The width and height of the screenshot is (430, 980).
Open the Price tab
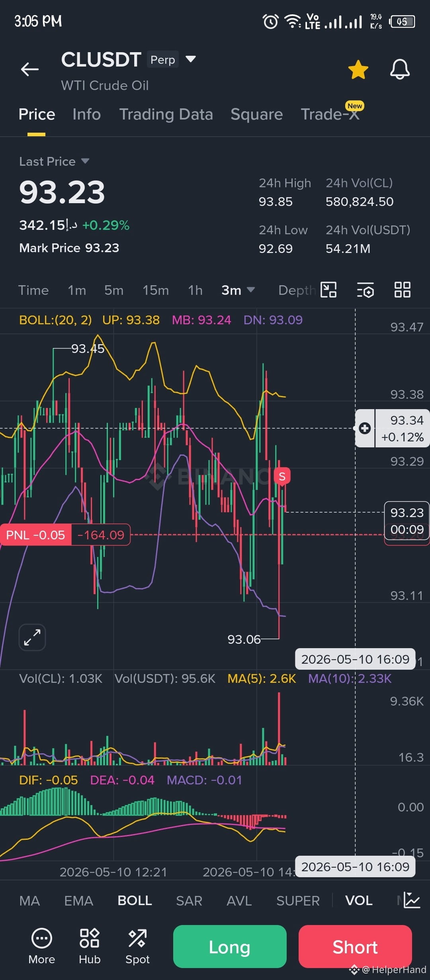click(x=37, y=114)
